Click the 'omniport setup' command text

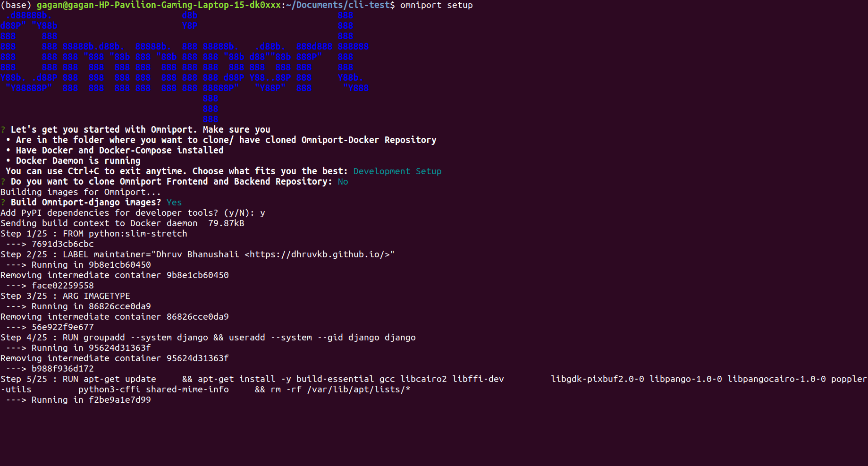pos(436,5)
